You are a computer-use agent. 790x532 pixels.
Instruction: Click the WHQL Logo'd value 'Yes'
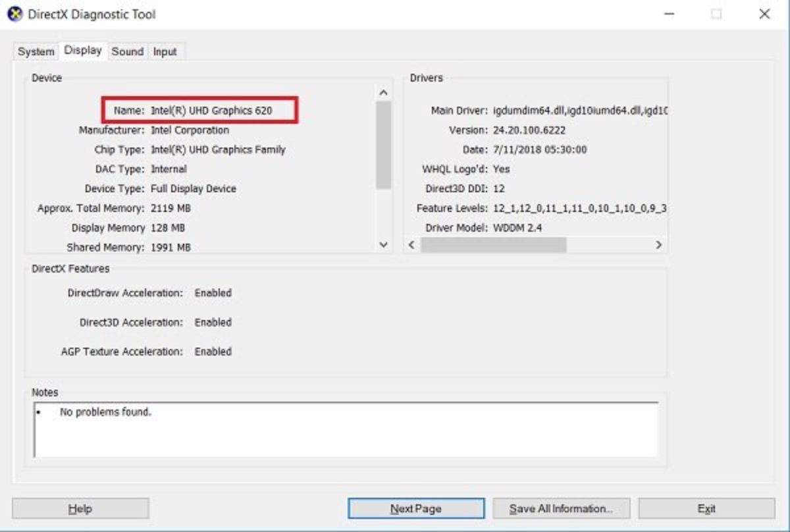[501, 169]
